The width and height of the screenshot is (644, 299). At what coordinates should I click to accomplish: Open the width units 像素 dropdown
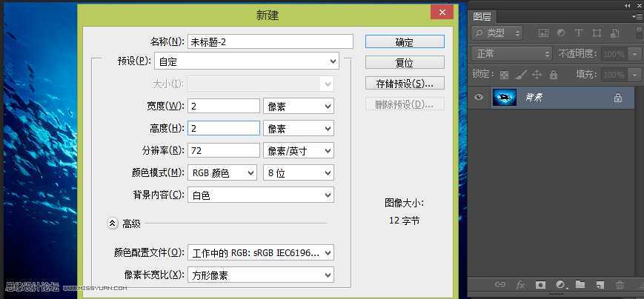pyautogui.click(x=298, y=106)
